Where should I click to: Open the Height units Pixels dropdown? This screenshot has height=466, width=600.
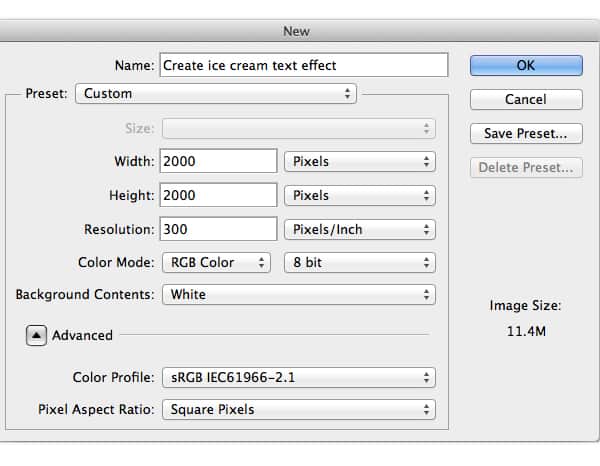coord(360,195)
